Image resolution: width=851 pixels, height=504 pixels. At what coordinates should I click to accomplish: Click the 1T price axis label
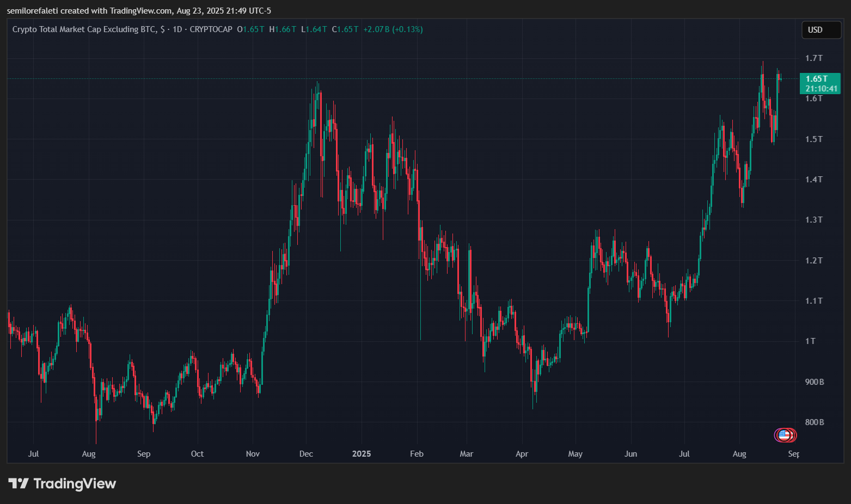811,341
